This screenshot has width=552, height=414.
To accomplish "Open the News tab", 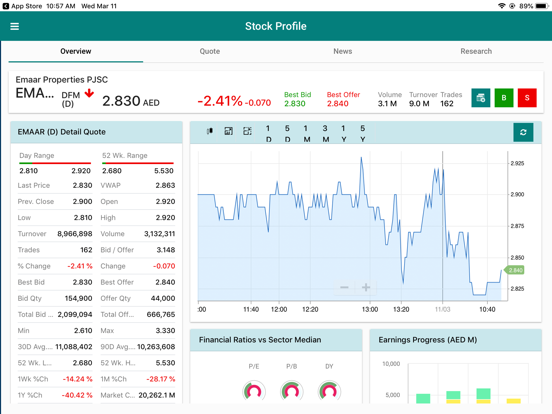I will [x=343, y=51].
